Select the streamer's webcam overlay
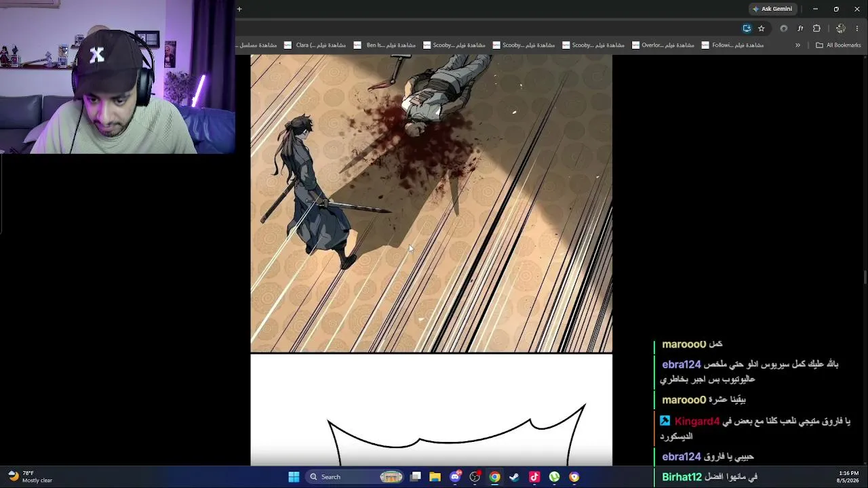 (x=117, y=77)
